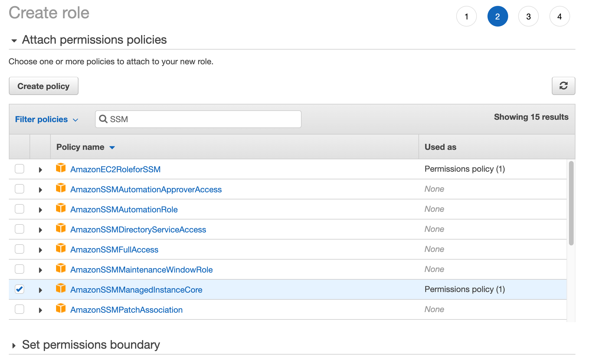Uncheck the AmazonSSMManagedInstanceCore checkbox
This screenshot has width=589, height=364.
[x=19, y=289]
